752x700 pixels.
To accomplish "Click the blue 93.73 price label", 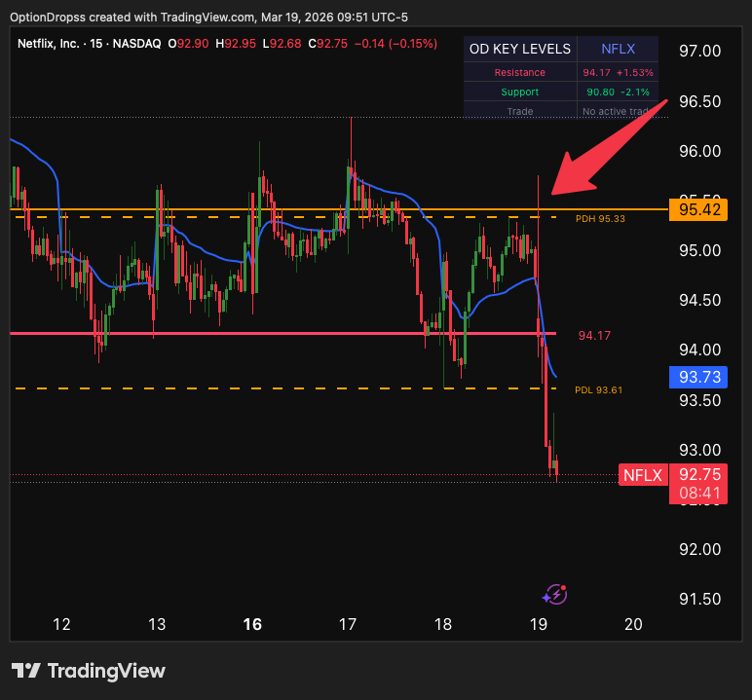I will (x=698, y=377).
